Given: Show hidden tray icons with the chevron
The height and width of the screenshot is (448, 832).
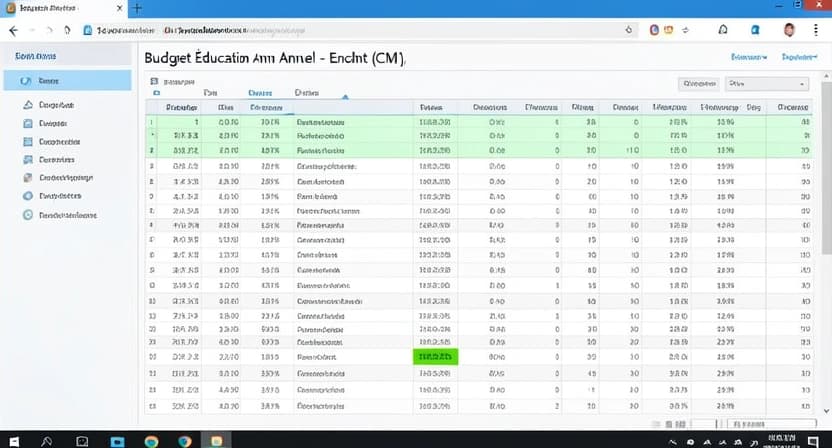Looking at the screenshot, I should pos(673,442).
